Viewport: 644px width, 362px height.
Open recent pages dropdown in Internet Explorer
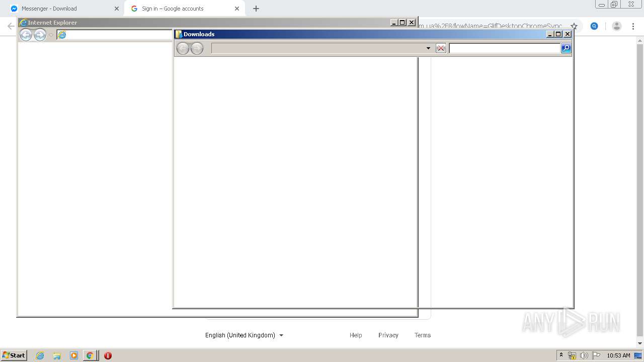51,35
